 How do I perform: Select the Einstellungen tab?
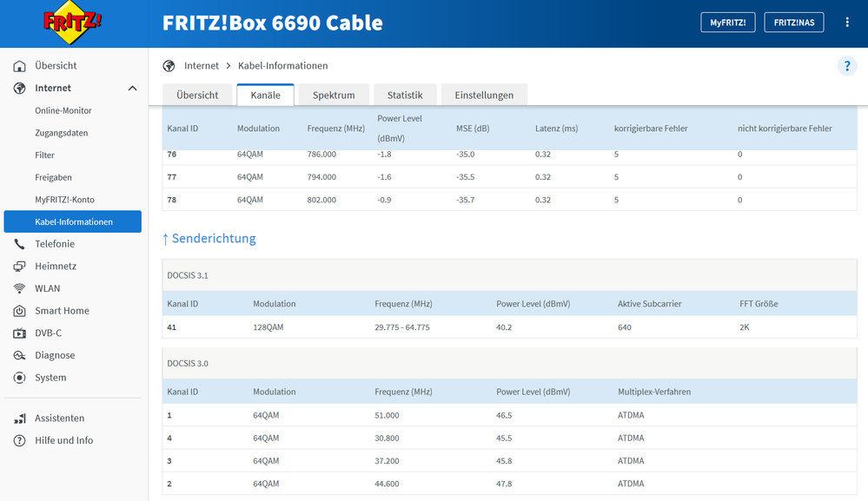pyautogui.click(x=484, y=94)
